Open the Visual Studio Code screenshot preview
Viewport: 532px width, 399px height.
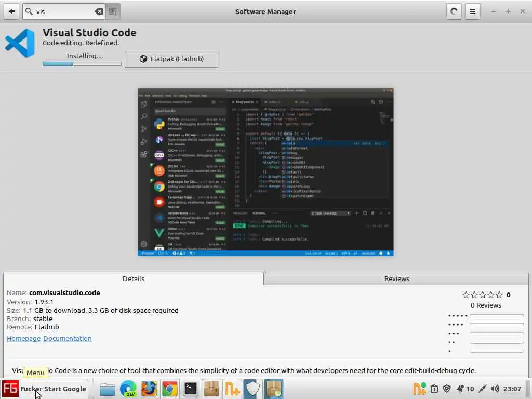[265, 172]
